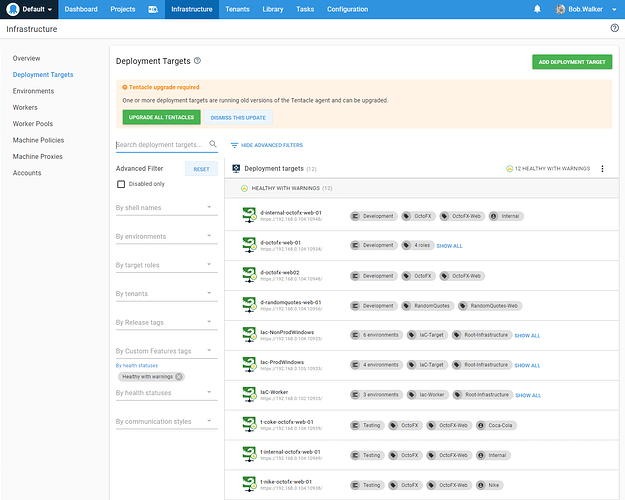Click the t-internal-octofx-web-01 machine icon
Image resolution: width=625 pixels, height=500 pixels.
(x=249, y=454)
